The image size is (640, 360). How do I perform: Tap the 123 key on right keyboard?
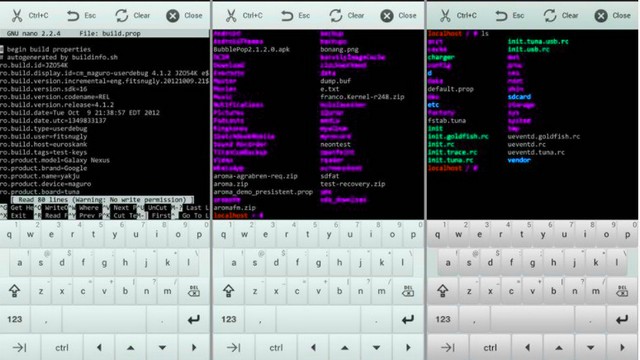[443, 319]
